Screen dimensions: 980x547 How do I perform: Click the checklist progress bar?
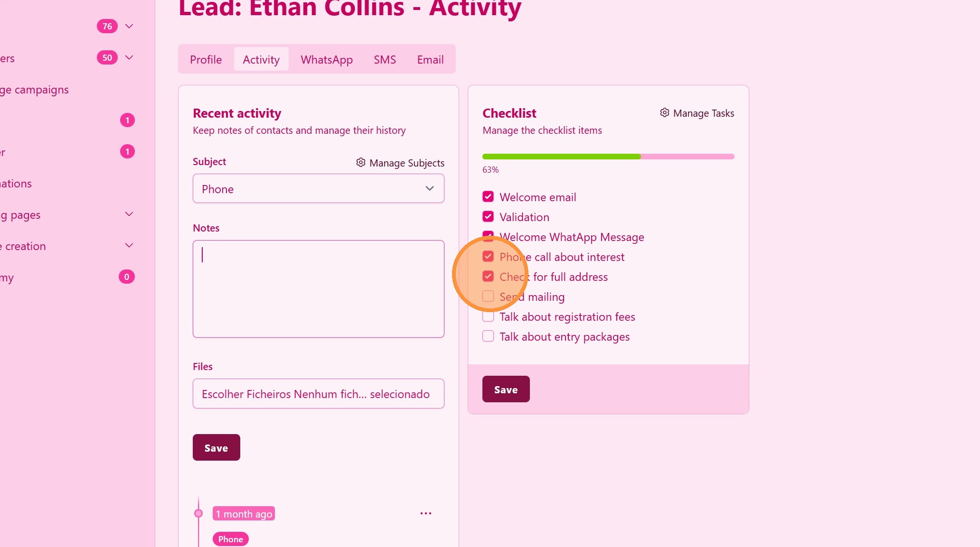[608, 157]
